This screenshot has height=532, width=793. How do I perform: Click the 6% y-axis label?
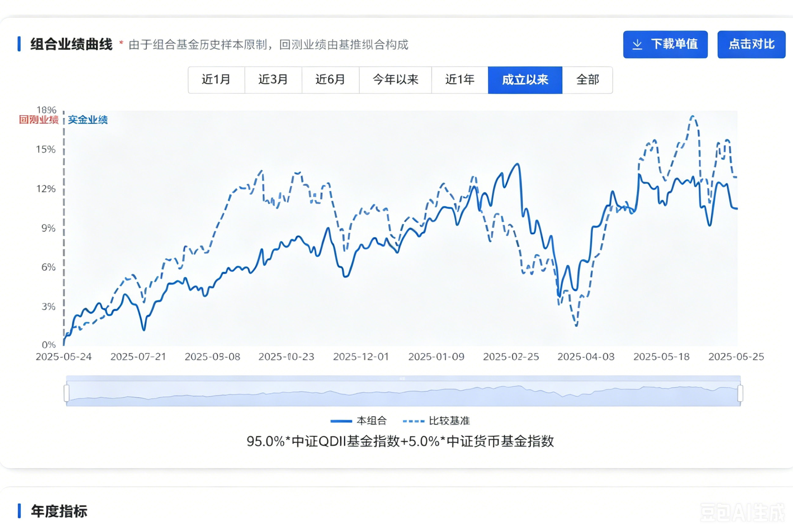(48, 267)
